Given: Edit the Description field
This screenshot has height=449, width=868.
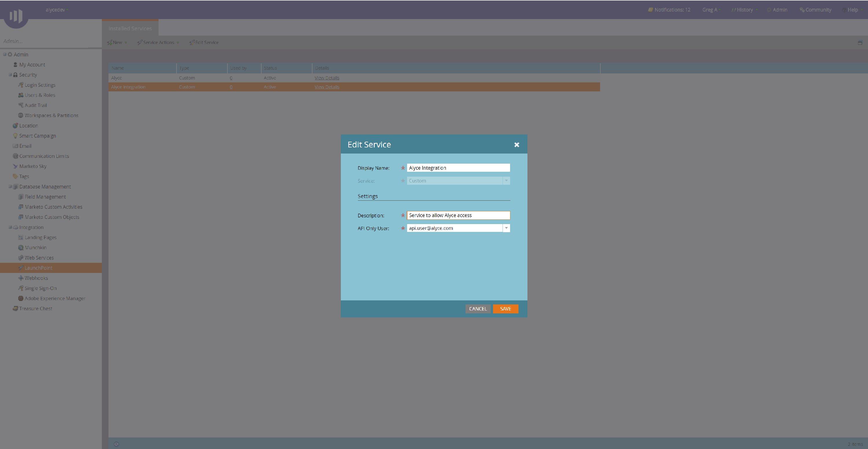Looking at the screenshot, I should (x=458, y=215).
